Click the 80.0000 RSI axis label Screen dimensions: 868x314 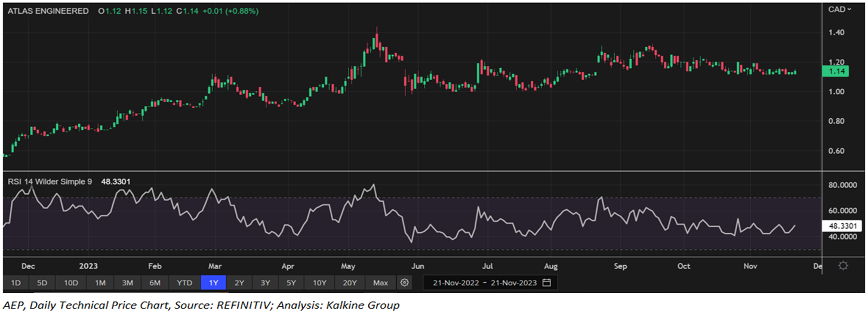pos(842,185)
